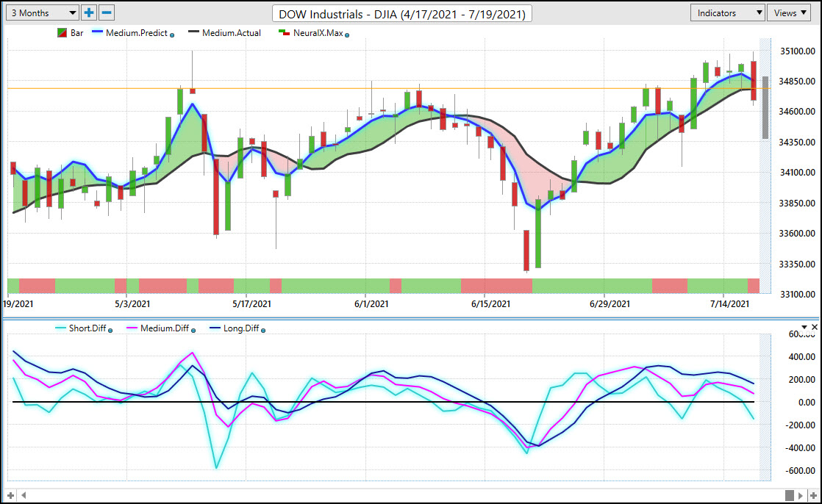Click the 34350.00 price axis label
822x504 pixels.
[797, 142]
